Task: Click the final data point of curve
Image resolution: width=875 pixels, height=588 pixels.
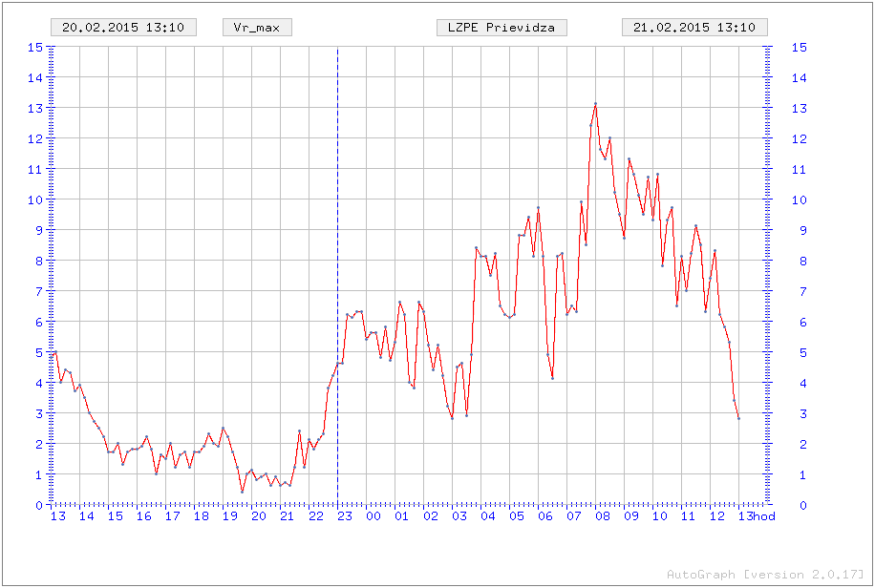Action: pyautogui.click(x=738, y=418)
